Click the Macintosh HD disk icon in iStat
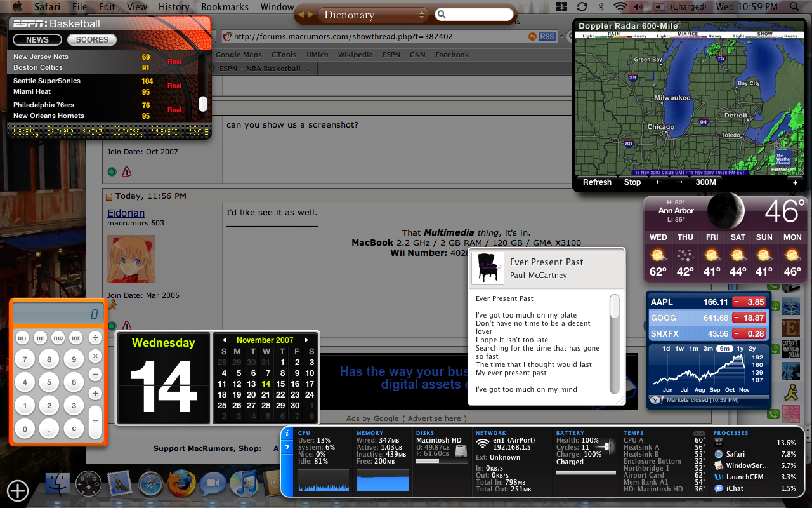This screenshot has height=508, width=812. [x=462, y=451]
